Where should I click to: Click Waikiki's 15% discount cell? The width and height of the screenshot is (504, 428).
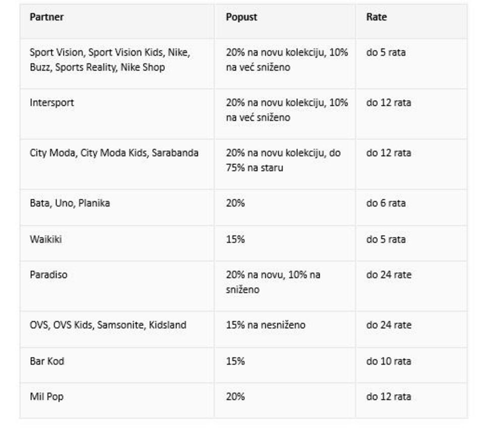pyautogui.click(x=235, y=239)
